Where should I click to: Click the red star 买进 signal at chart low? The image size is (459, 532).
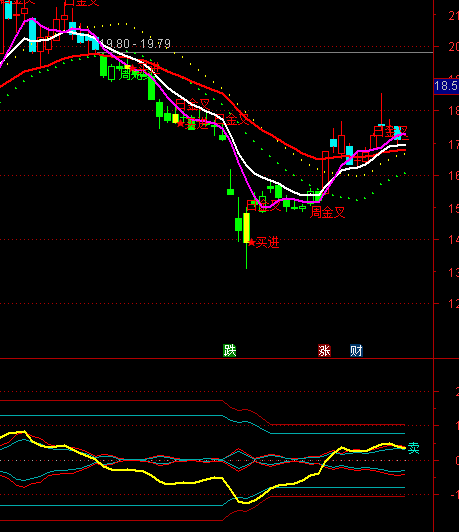point(264,243)
